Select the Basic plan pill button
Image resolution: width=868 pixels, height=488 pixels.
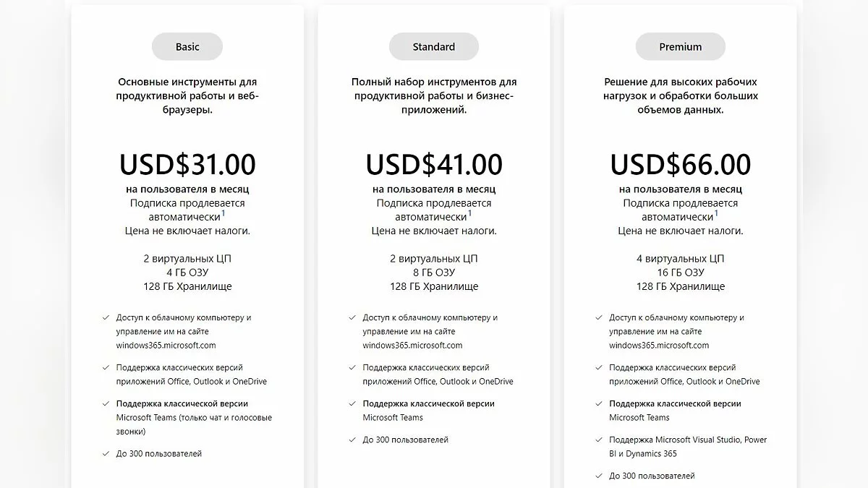pyautogui.click(x=187, y=47)
